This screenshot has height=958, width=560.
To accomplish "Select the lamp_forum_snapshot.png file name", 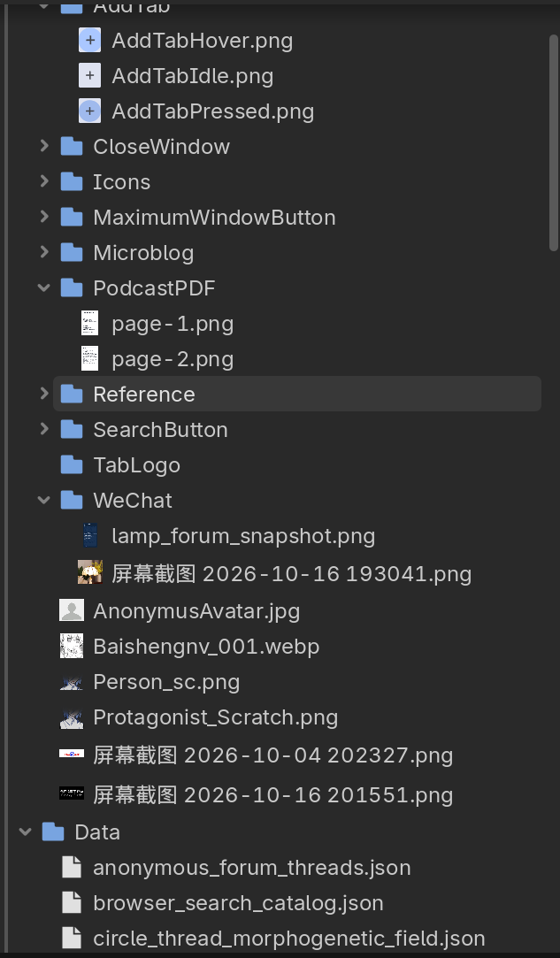I will [x=243, y=536].
